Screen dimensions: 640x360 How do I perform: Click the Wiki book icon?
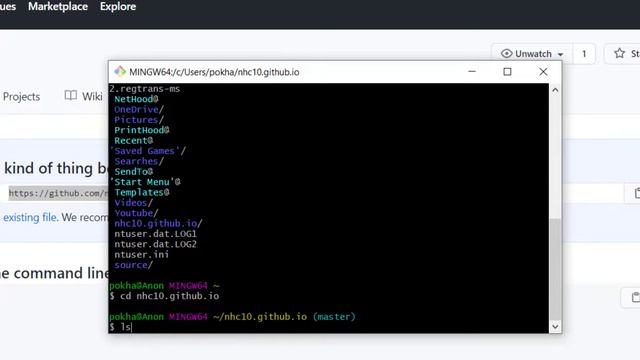point(71,96)
